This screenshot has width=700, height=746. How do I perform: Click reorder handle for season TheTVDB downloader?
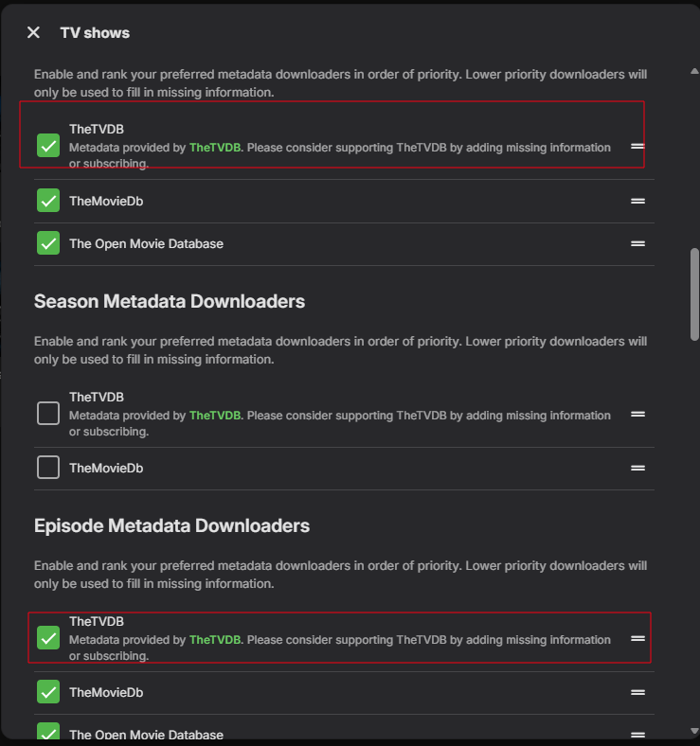click(x=637, y=414)
